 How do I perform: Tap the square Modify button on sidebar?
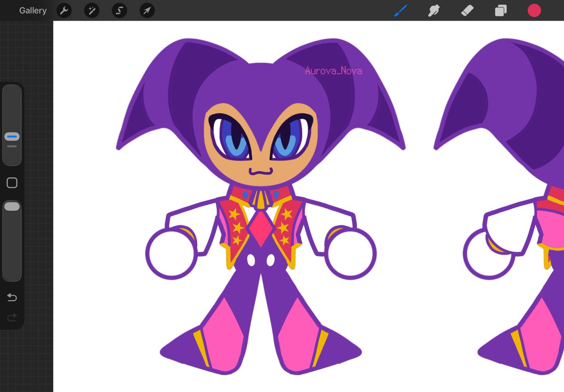pyautogui.click(x=12, y=183)
